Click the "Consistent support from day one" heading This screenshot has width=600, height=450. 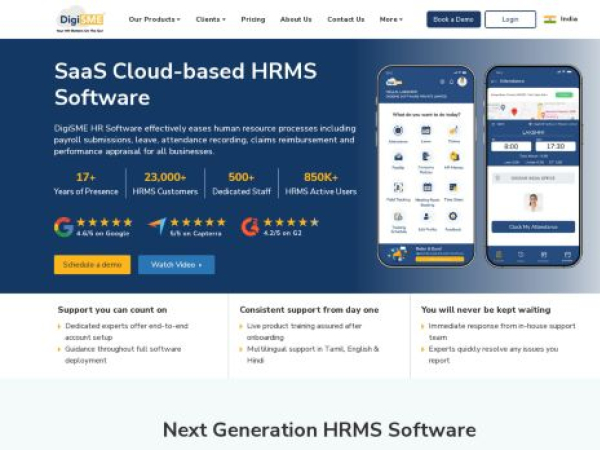tap(309, 310)
